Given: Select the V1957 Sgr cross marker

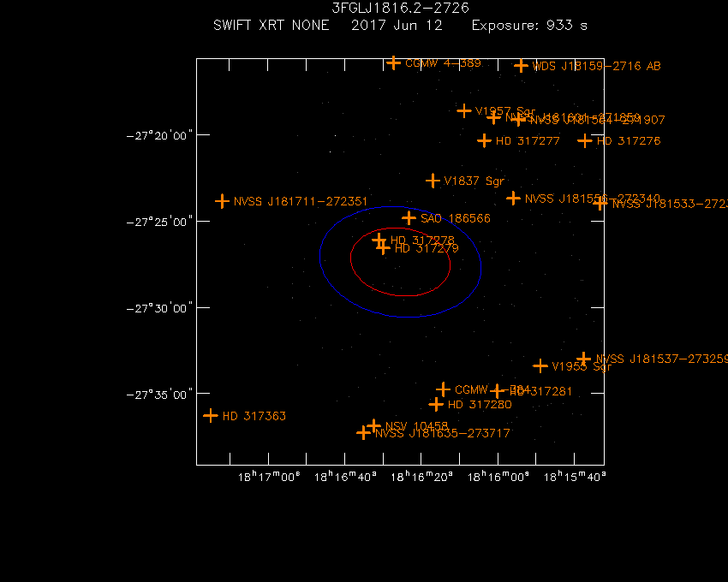Looking at the screenshot, I should (x=464, y=111).
